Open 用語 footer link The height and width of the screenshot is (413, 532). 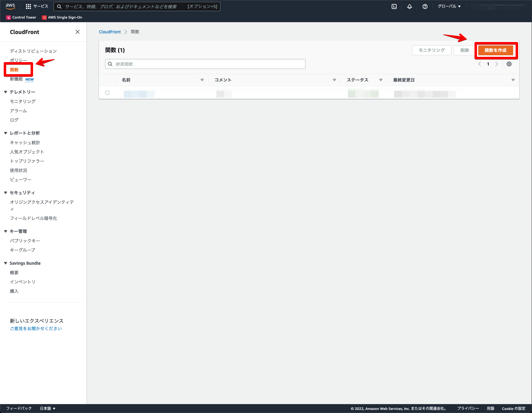pos(491,408)
